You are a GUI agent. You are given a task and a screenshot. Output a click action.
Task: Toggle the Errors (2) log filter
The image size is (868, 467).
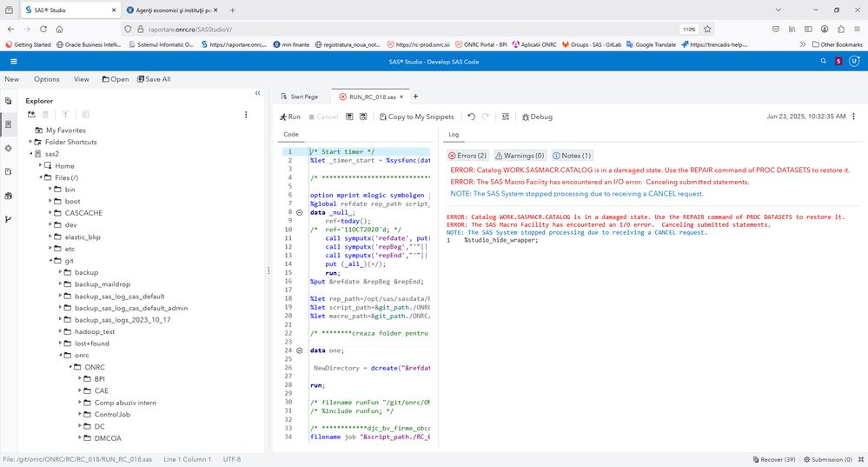pyautogui.click(x=467, y=156)
